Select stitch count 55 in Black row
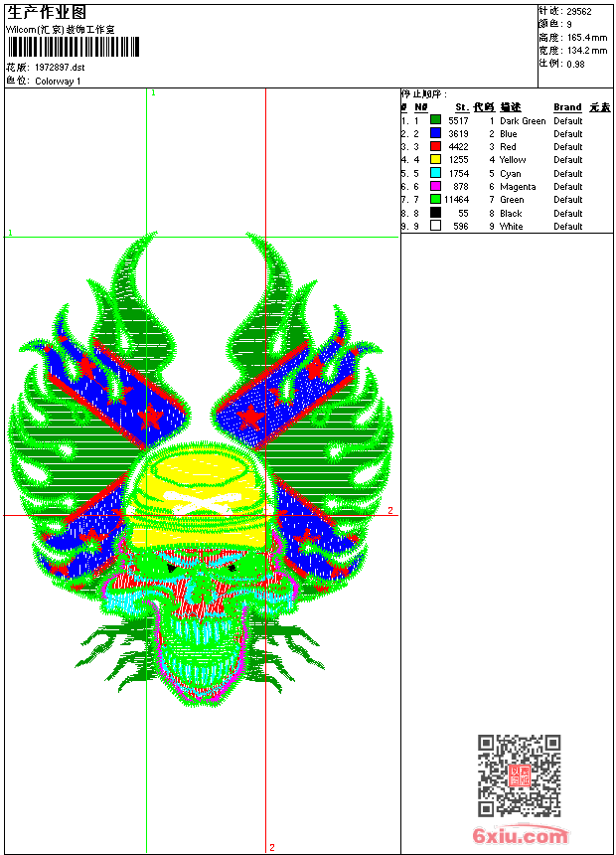Viewport: 616px width, 855px height. tap(463, 214)
